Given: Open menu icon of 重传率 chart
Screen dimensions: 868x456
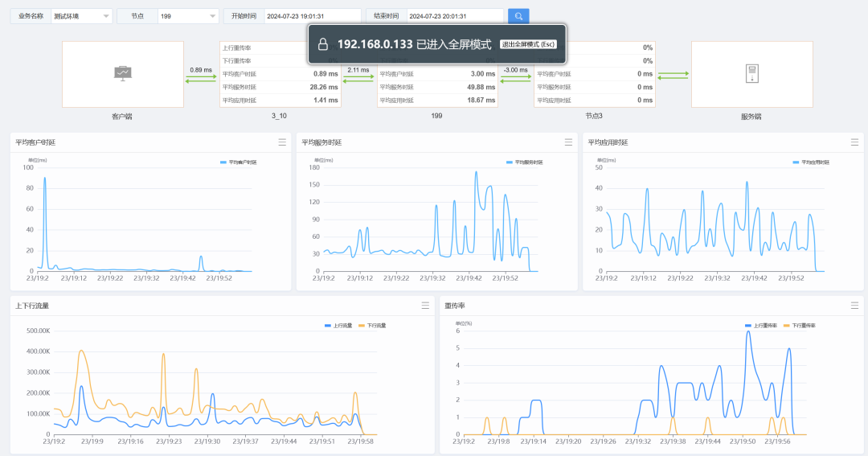Looking at the screenshot, I should 854,306.
